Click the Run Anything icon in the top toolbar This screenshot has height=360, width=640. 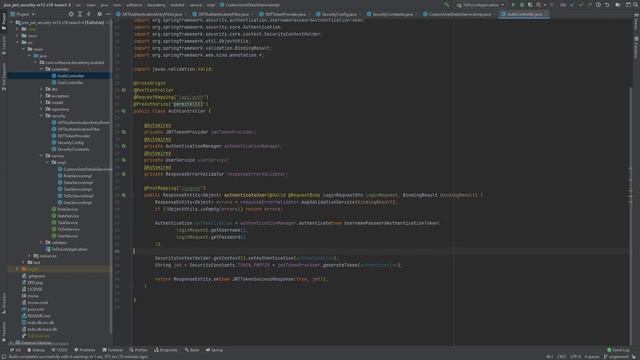click(618, 5)
